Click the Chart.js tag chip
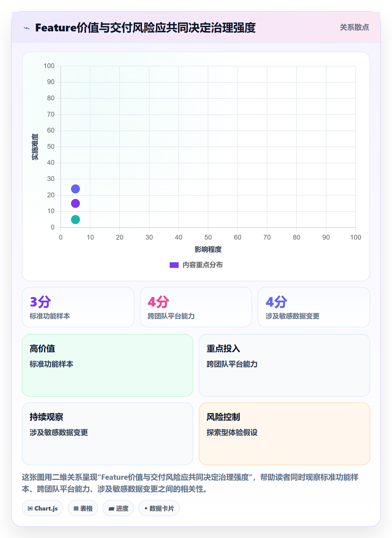This screenshot has width=392, height=538. point(43,508)
